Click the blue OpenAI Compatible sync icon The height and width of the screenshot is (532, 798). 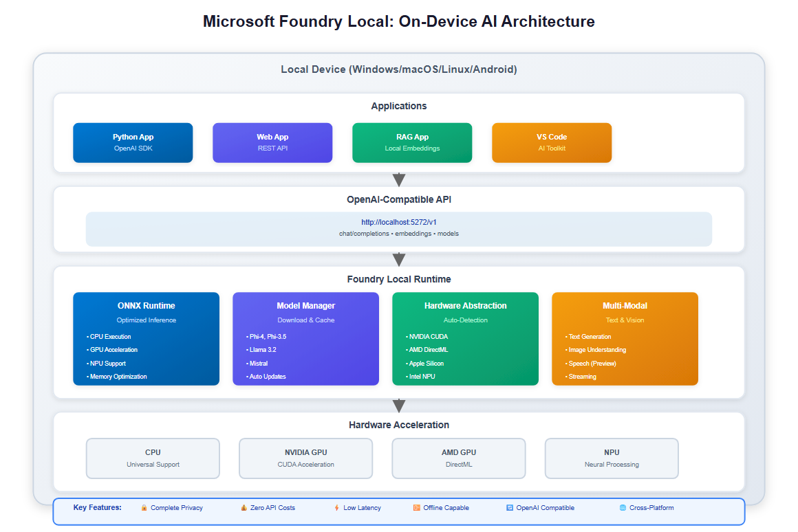509,508
